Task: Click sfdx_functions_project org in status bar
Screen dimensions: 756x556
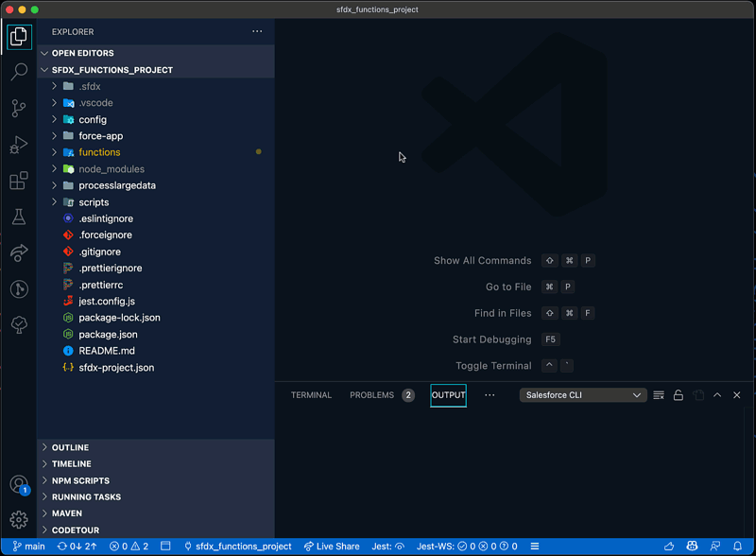Action: pyautogui.click(x=238, y=547)
